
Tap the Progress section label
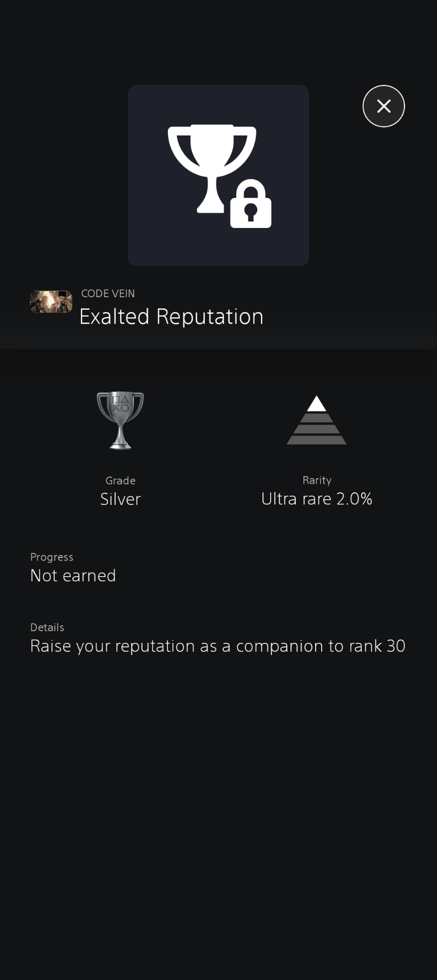pyautogui.click(x=52, y=557)
